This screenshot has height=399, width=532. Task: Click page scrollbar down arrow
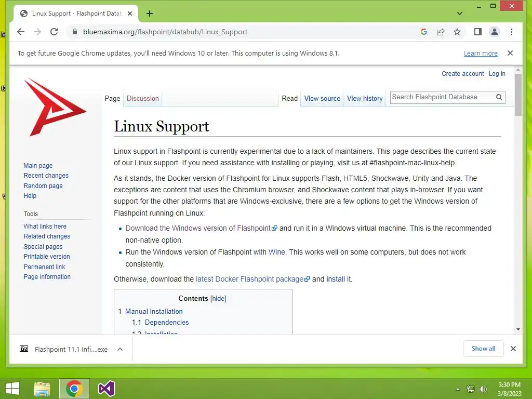pyautogui.click(x=518, y=329)
